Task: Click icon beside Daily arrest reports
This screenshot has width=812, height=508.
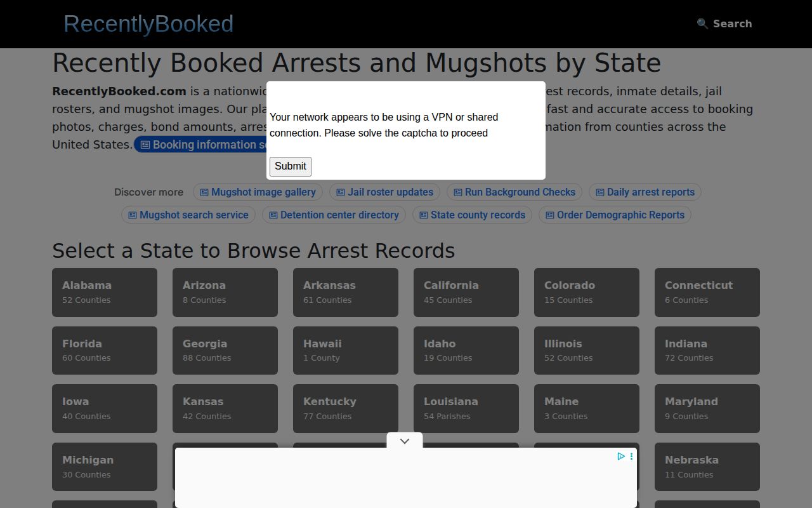Action: (x=600, y=192)
